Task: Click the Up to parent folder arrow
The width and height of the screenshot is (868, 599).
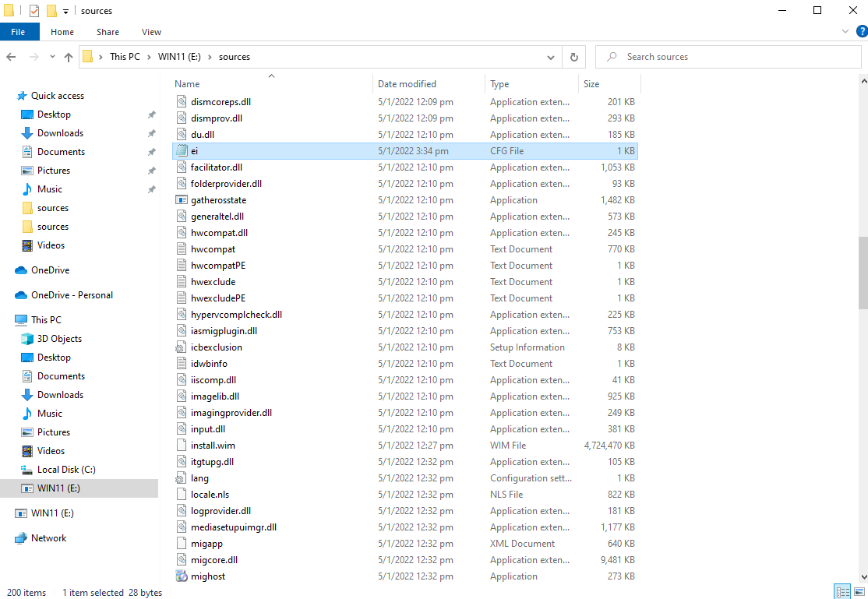Action: (69, 57)
